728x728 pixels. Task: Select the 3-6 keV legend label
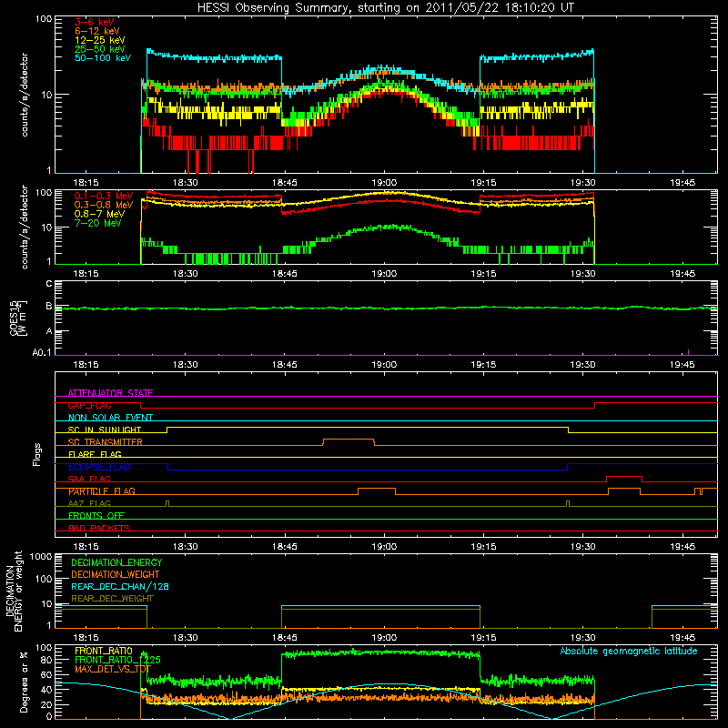coord(95,22)
